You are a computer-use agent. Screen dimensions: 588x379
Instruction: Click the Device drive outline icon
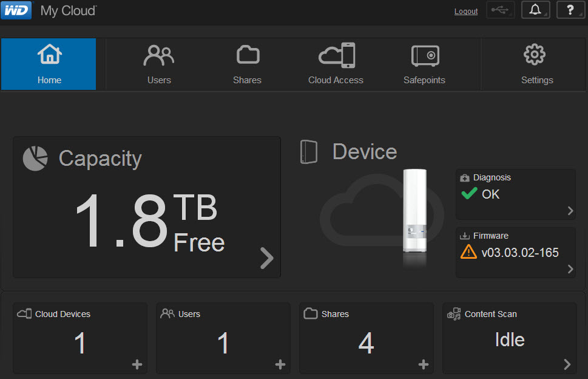(309, 152)
